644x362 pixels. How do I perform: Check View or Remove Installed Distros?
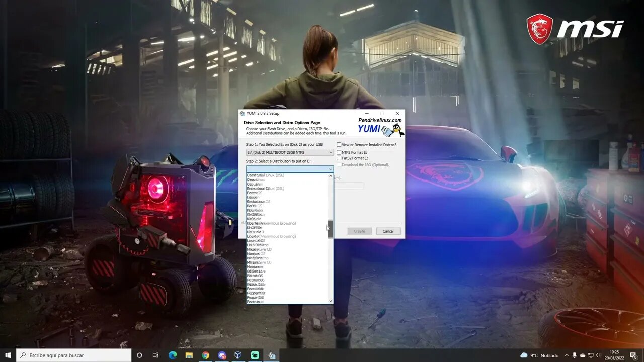pos(339,145)
